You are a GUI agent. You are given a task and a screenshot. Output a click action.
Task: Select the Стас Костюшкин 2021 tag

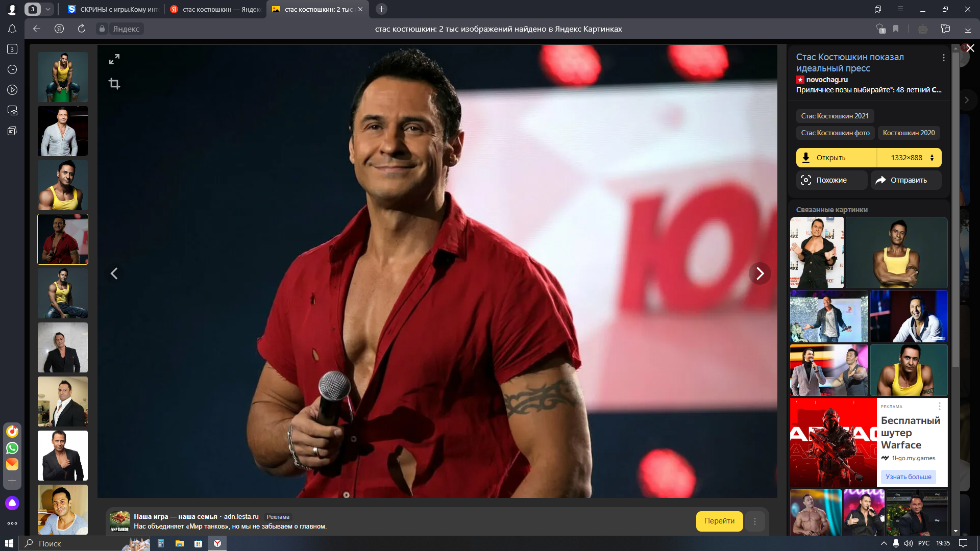835,116
